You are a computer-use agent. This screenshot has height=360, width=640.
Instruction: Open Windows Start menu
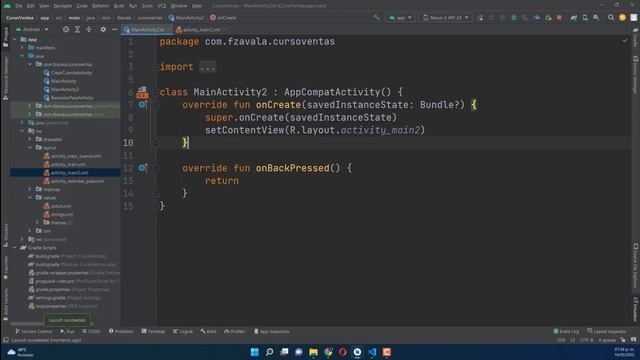coord(254,352)
